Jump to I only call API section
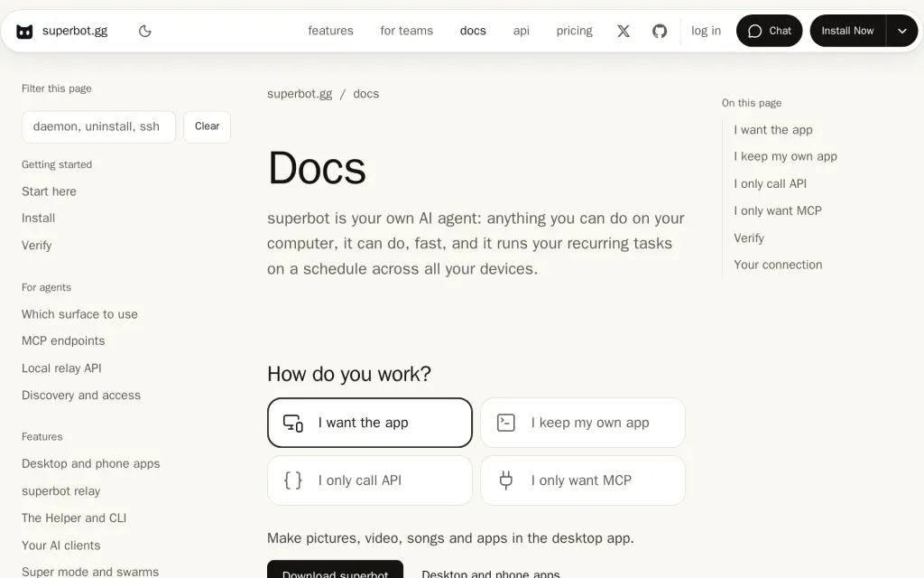The height and width of the screenshot is (578, 924). [771, 183]
